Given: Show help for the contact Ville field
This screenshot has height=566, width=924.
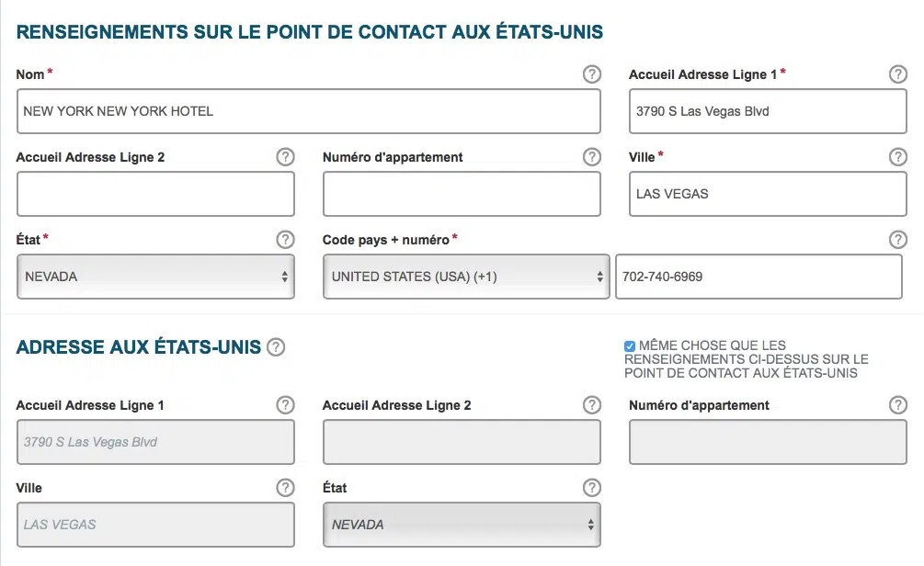Looking at the screenshot, I should coord(898,157).
